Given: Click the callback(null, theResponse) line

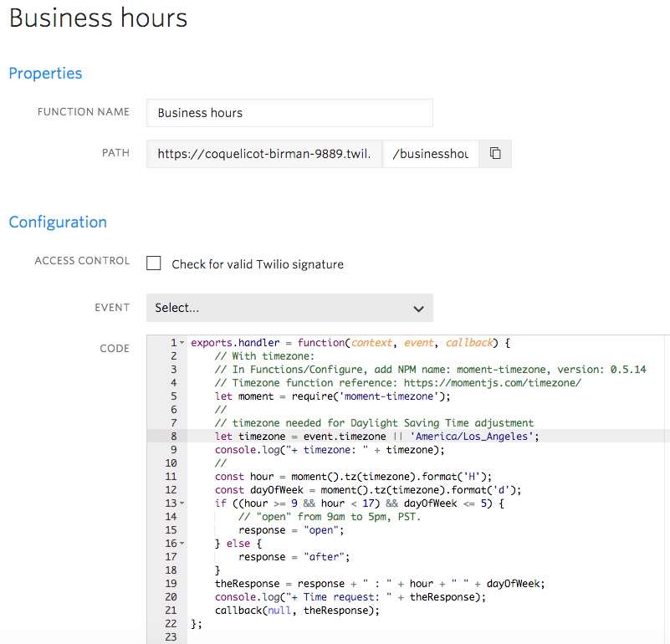Looking at the screenshot, I should coord(297,611).
